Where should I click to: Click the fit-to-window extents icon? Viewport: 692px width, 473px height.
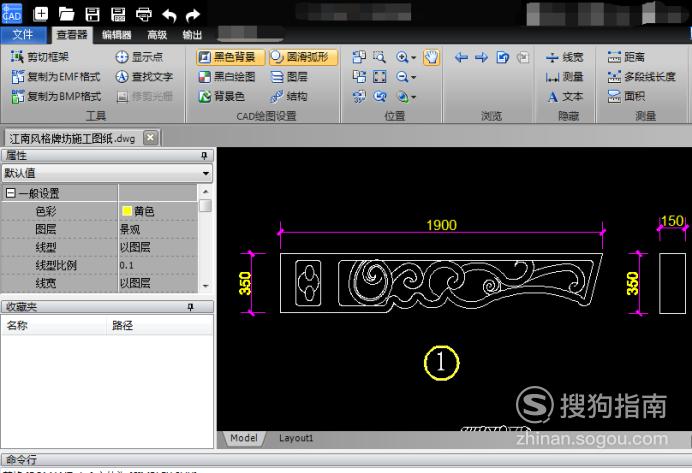(x=380, y=77)
